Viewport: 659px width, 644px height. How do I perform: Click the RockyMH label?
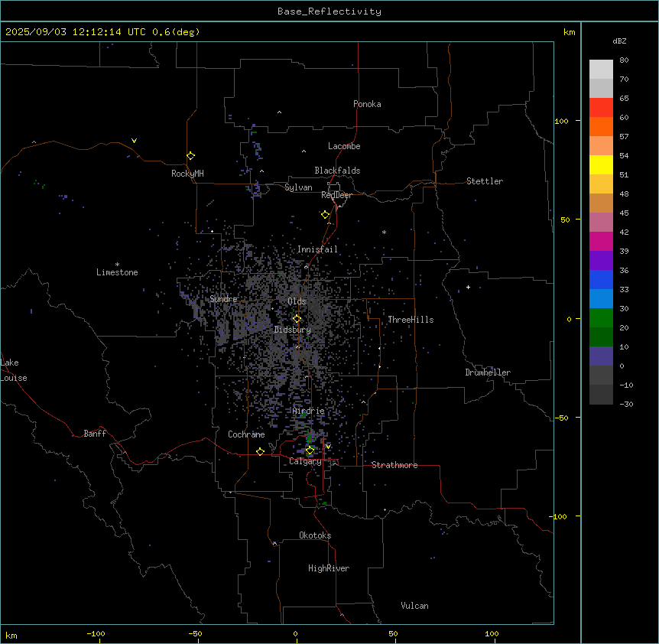(x=187, y=174)
